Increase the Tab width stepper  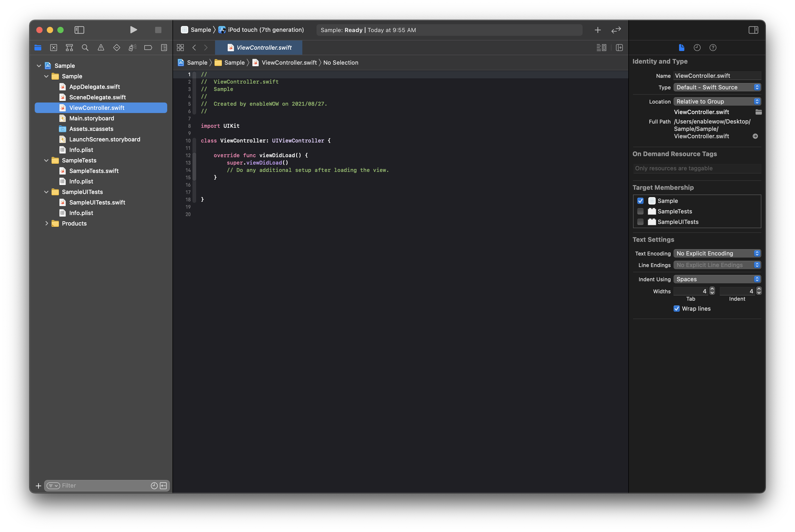(712, 289)
